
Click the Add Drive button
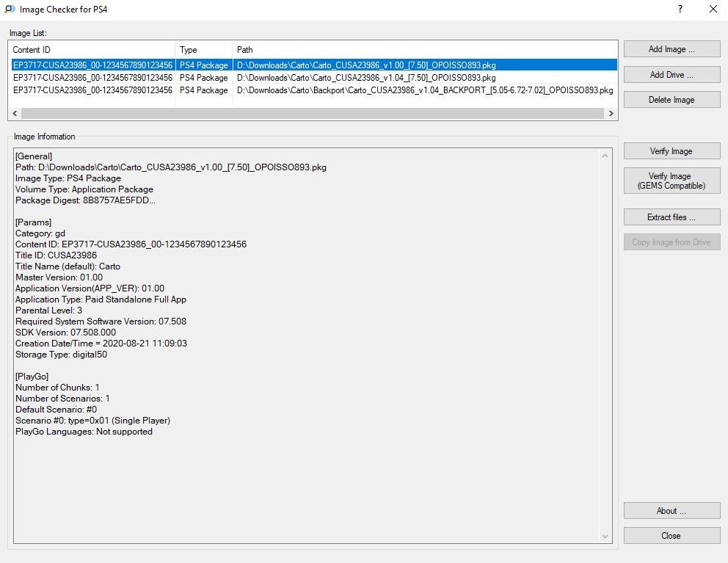pos(671,74)
